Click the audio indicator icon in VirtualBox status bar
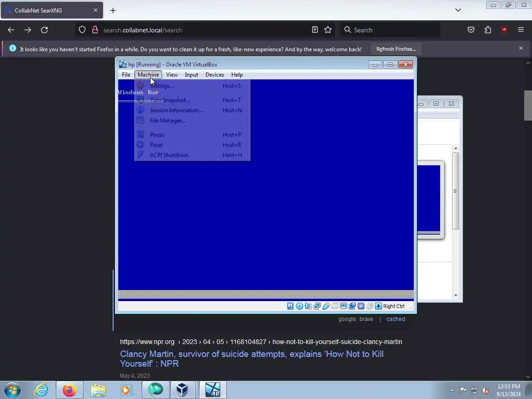Viewport: 532px width, 399px height. (x=308, y=306)
